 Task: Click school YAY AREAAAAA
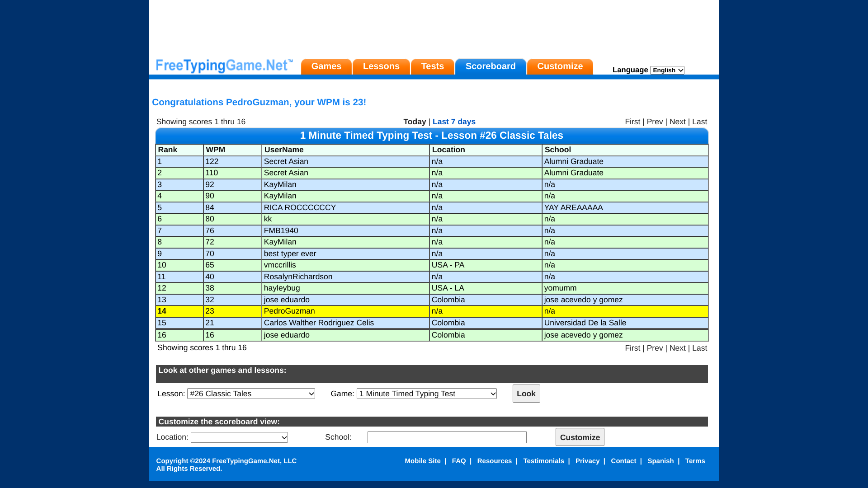(x=573, y=208)
